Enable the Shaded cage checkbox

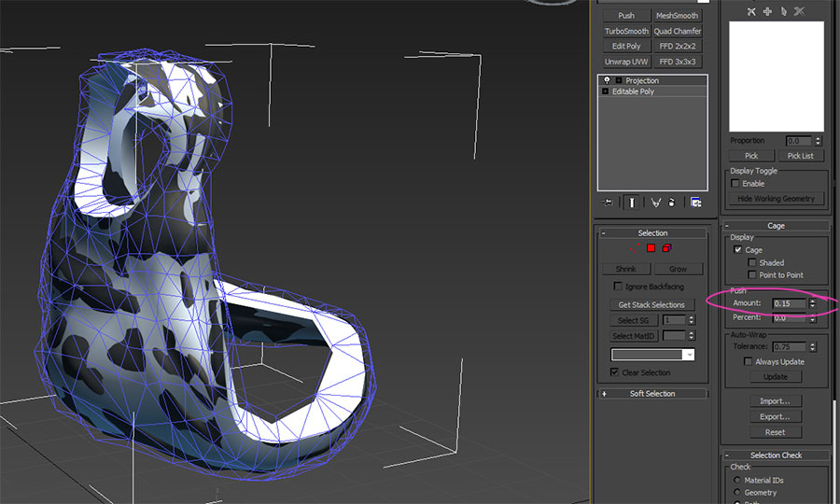point(752,263)
